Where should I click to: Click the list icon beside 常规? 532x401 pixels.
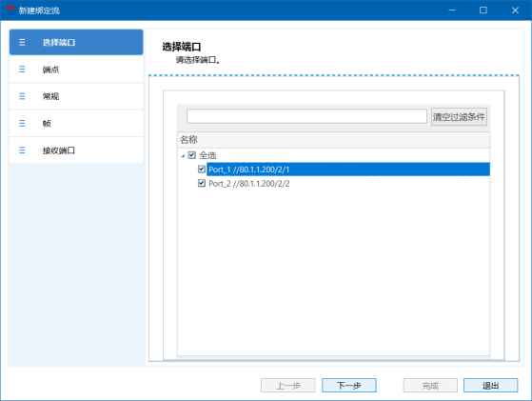[22, 96]
